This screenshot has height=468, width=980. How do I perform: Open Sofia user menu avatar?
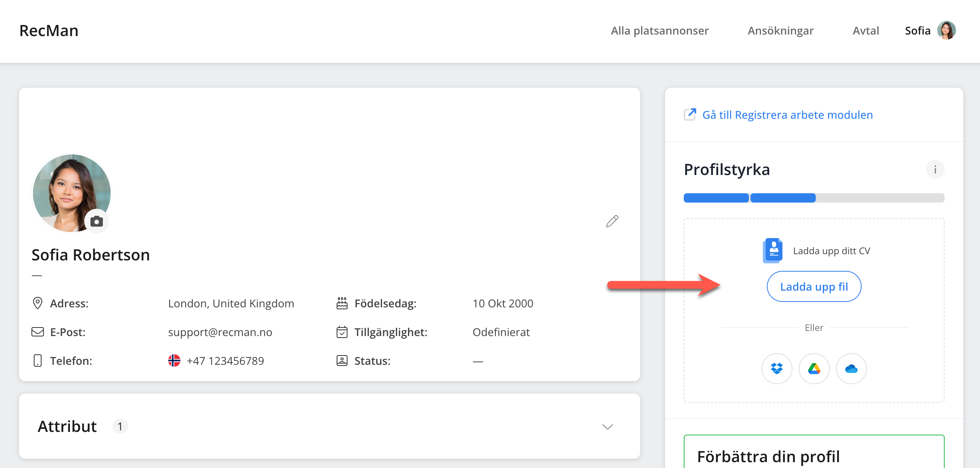point(946,30)
